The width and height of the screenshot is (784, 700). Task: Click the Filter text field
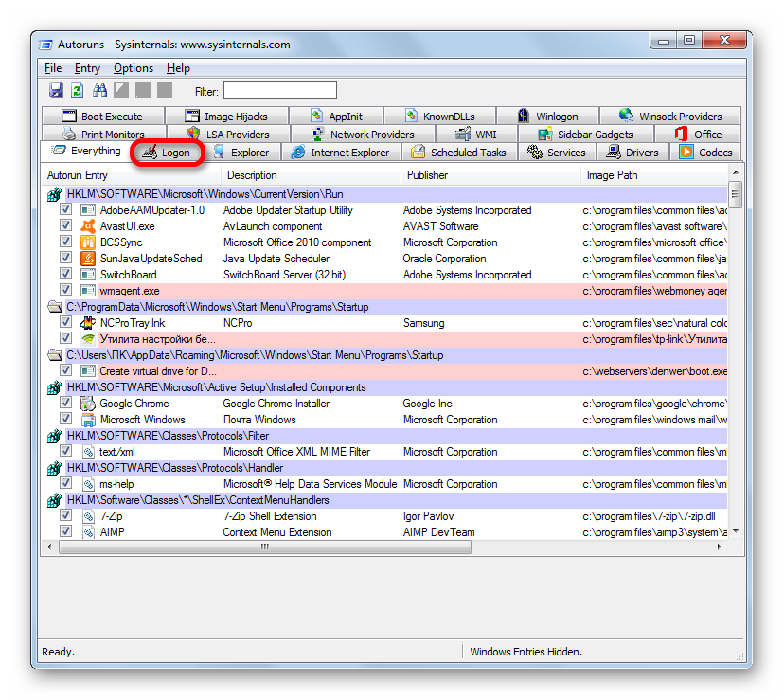[x=280, y=90]
